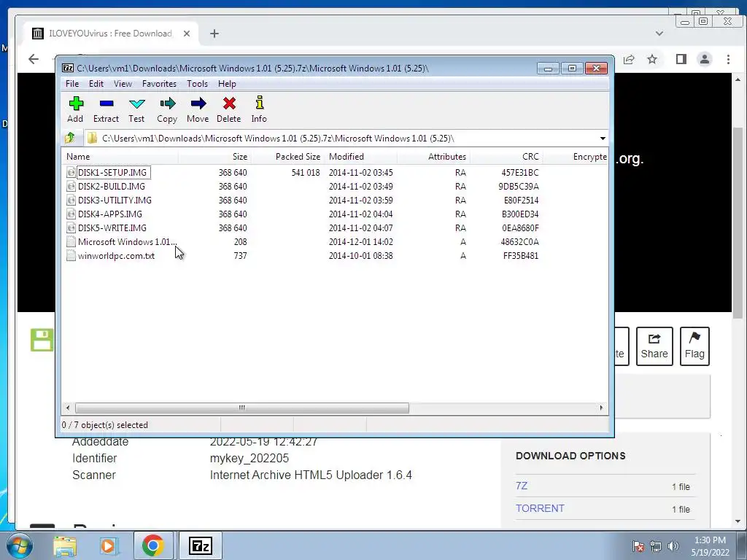747x560 pixels.
Task: Click the Action Center flag tray icon
Action: click(638, 546)
